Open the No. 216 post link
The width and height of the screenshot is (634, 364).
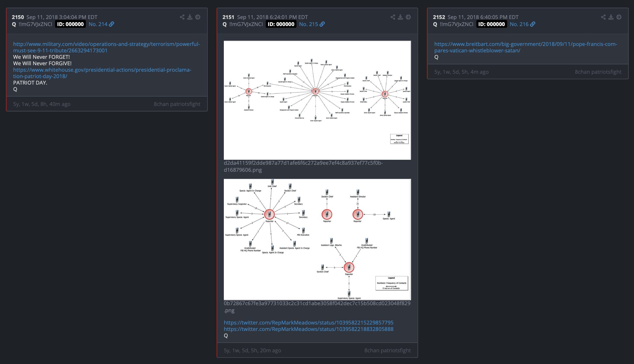(519, 24)
